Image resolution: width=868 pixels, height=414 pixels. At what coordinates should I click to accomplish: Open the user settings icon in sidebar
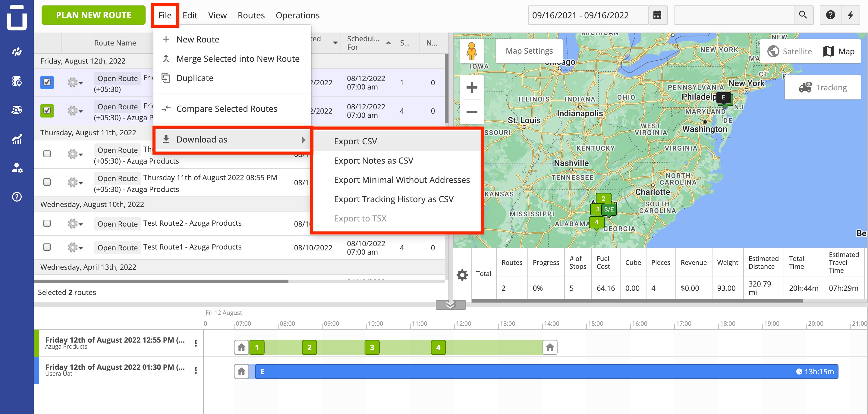tap(17, 168)
